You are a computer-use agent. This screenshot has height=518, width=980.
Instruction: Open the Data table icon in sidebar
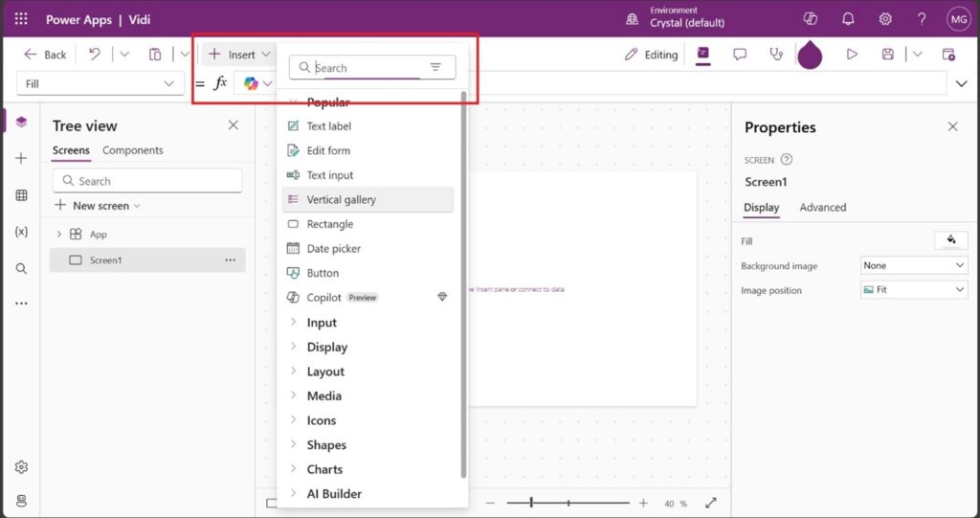[x=21, y=195]
